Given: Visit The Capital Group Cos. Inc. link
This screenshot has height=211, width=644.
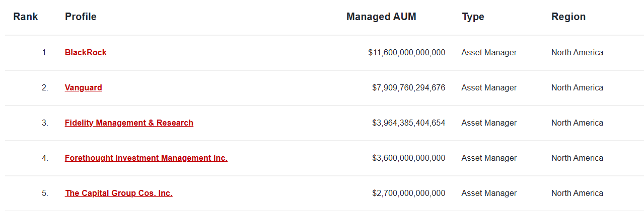Looking at the screenshot, I should tap(119, 193).
